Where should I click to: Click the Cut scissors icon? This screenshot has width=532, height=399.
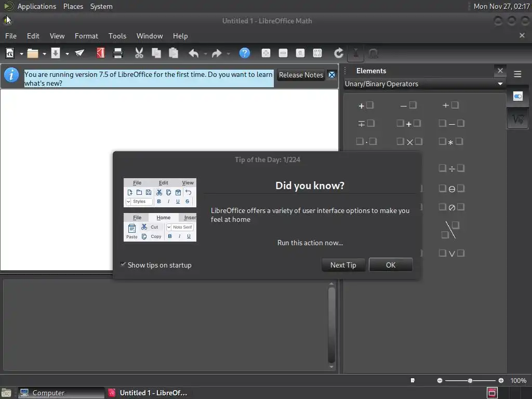(139, 53)
